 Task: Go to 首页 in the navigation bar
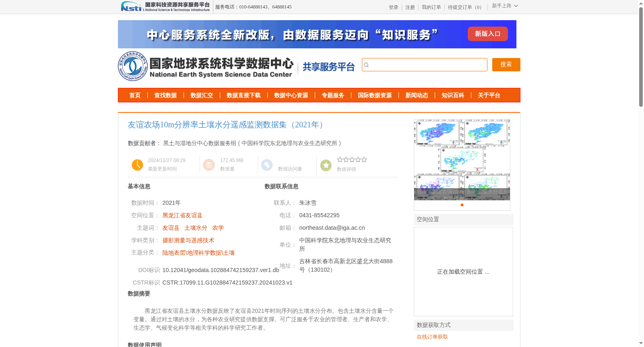pyautogui.click(x=135, y=95)
